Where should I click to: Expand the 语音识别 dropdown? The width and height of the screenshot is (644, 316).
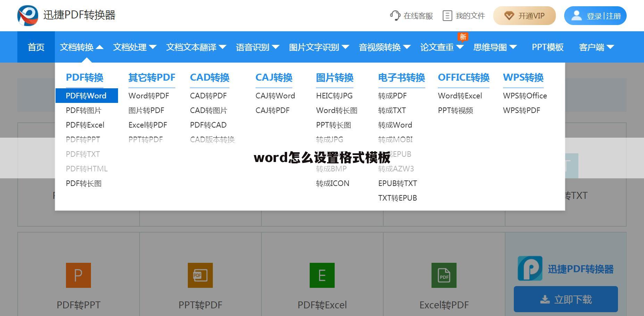[x=276, y=47]
